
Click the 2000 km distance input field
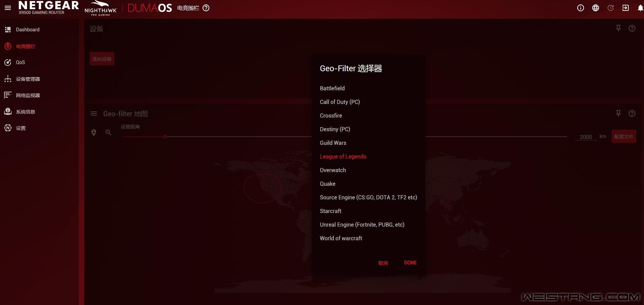point(585,137)
